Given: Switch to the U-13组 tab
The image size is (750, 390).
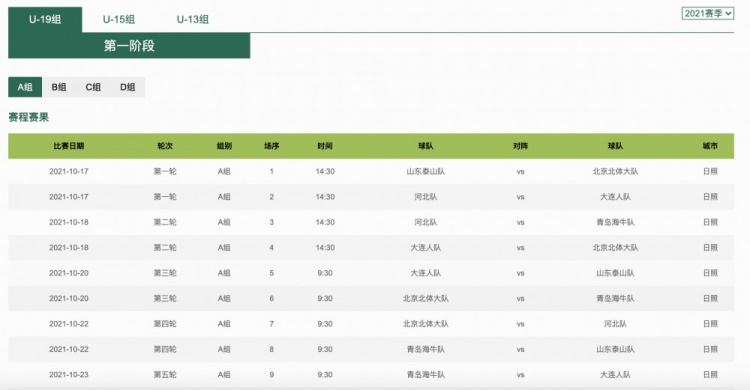Looking at the screenshot, I should click(192, 20).
